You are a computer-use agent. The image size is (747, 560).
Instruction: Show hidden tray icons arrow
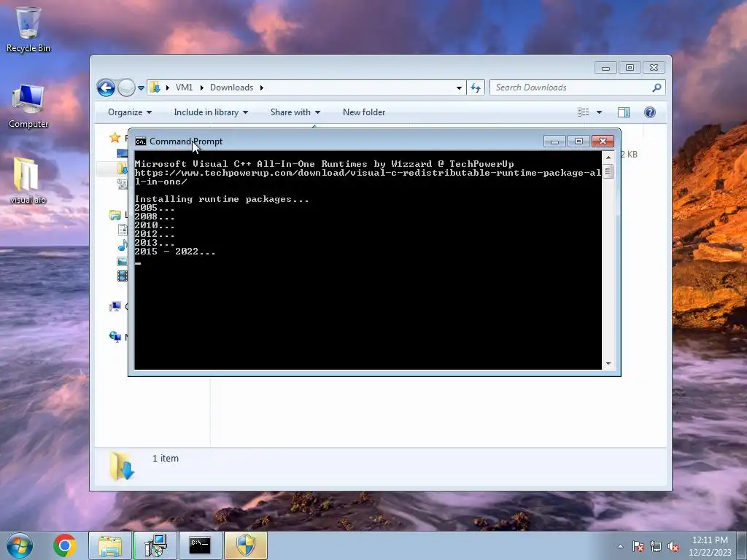[620, 546]
